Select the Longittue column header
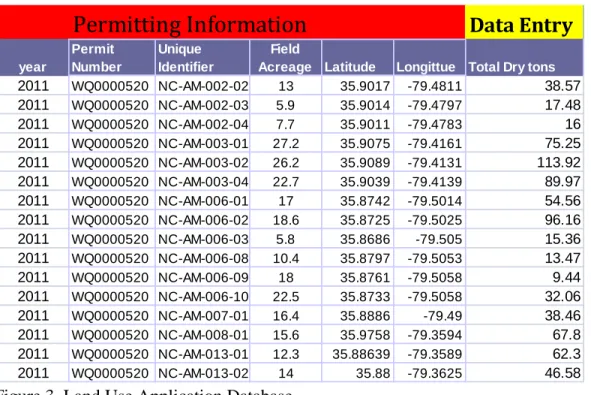The width and height of the screenshot is (591, 395). coord(429,58)
